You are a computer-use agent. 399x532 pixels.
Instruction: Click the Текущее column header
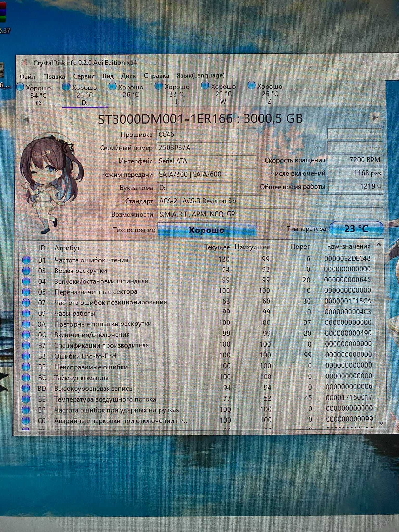coord(217,247)
